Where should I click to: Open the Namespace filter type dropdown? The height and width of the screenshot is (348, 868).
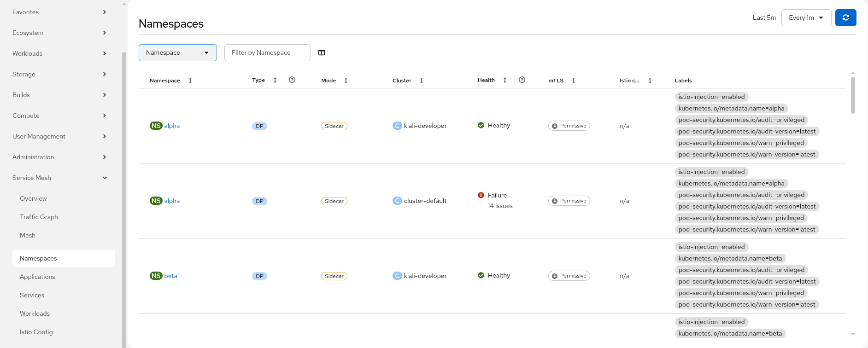[x=178, y=52]
